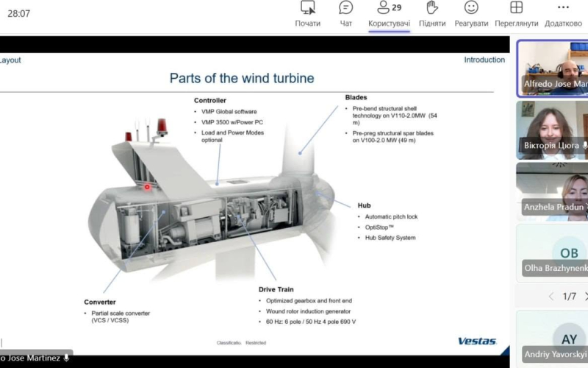Go to previous participants page arrow
The image size is (588, 368).
point(551,297)
